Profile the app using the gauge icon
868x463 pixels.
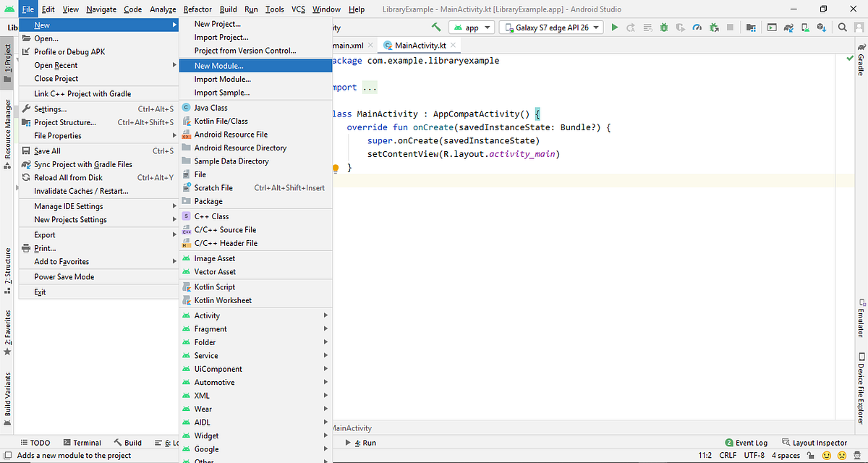pyautogui.click(x=697, y=26)
